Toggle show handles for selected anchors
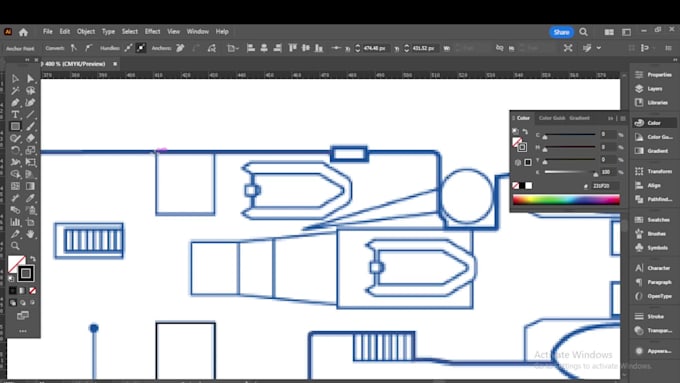Screen dimensions: 680x383 pyautogui.click(x=128, y=48)
